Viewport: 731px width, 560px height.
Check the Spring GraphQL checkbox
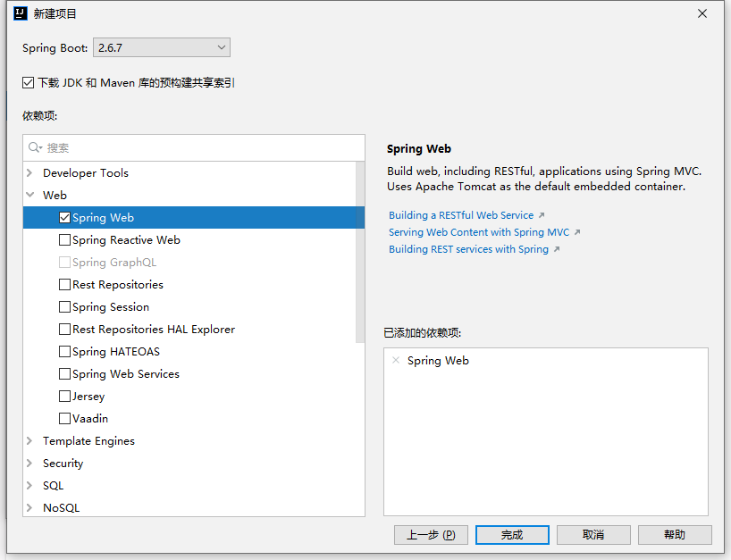pyautogui.click(x=64, y=263)
